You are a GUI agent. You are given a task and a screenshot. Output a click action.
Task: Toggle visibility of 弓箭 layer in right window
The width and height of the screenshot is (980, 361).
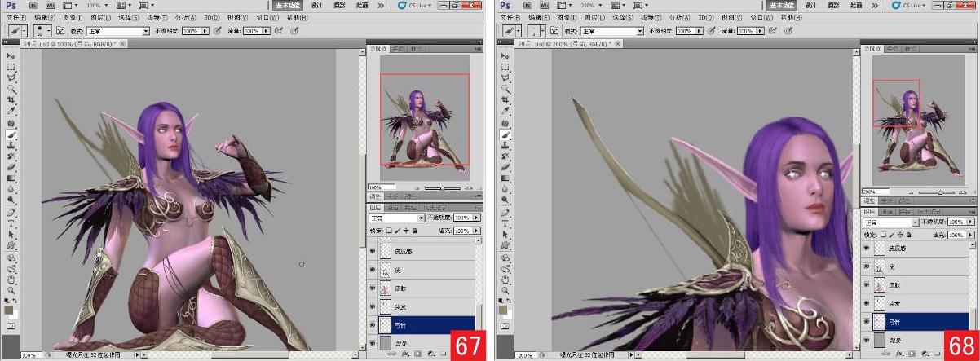click(867, 323)
